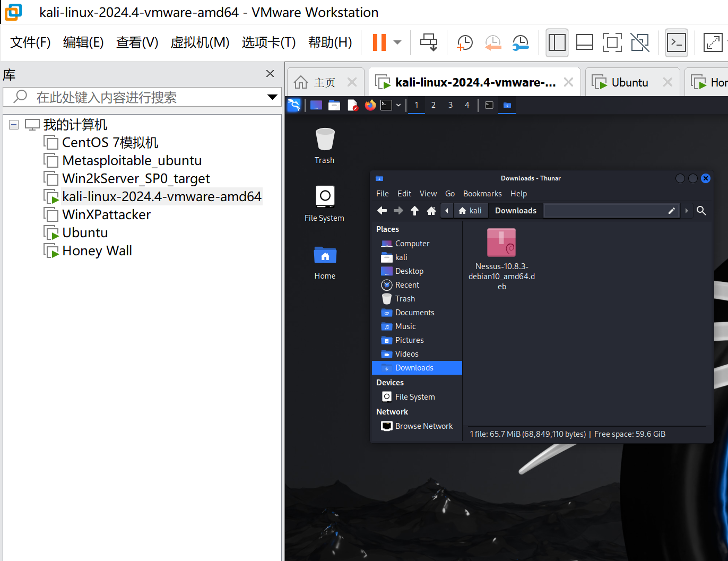Image resolution: width=728 pixels, height=561 pixels.
Task: Open Browse Network in Thunar sidebar
Action: tap(417, 426)
